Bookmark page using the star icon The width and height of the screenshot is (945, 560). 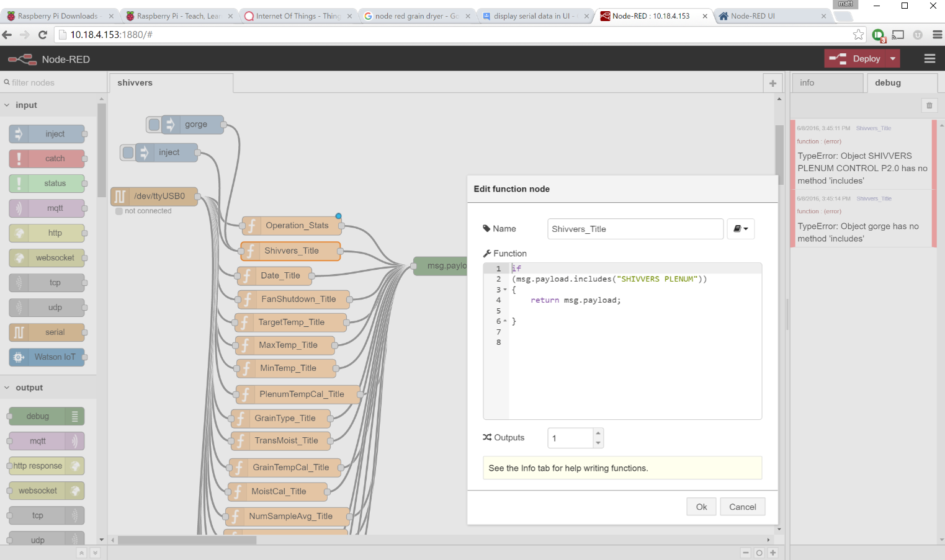[x=858, y=35]
